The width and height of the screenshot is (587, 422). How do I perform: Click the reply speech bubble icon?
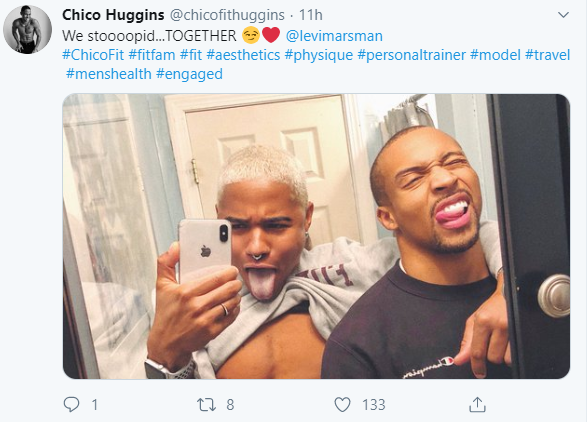point(71,404)
